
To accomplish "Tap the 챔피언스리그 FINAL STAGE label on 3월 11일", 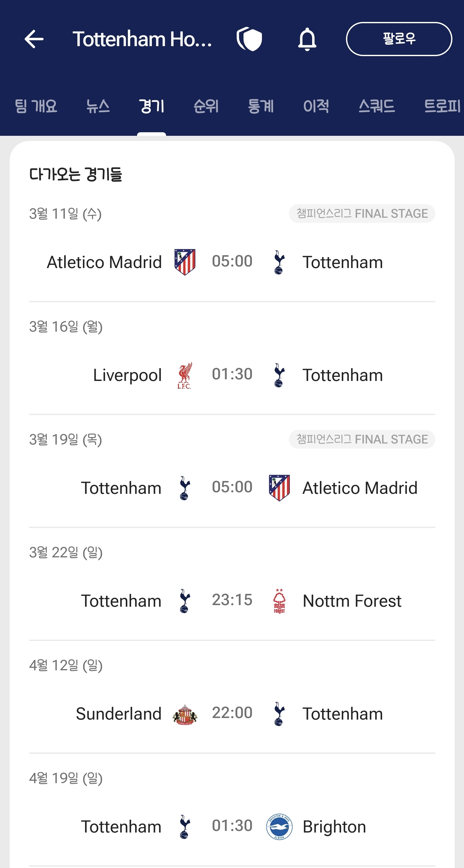I will [362, 214].
